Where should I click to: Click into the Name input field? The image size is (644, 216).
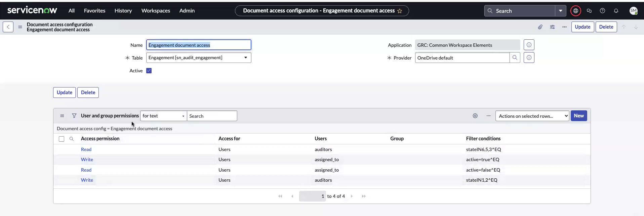[199, 45]
